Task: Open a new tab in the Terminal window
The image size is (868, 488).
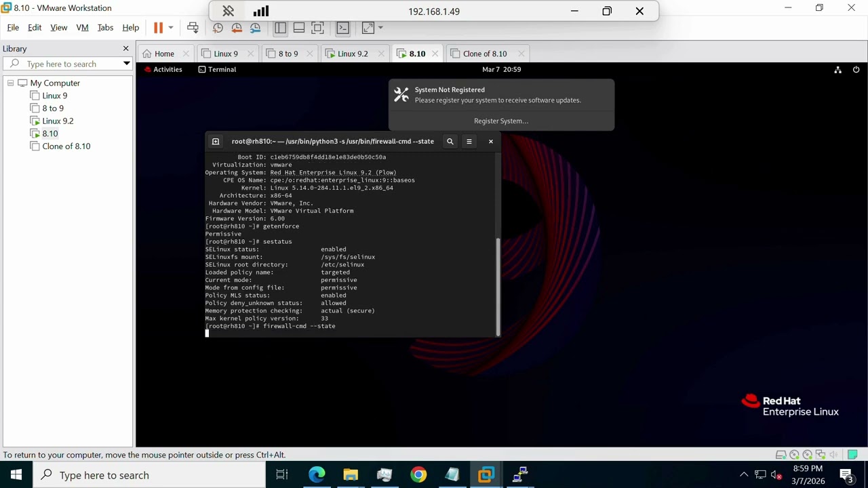Action: 216,141
